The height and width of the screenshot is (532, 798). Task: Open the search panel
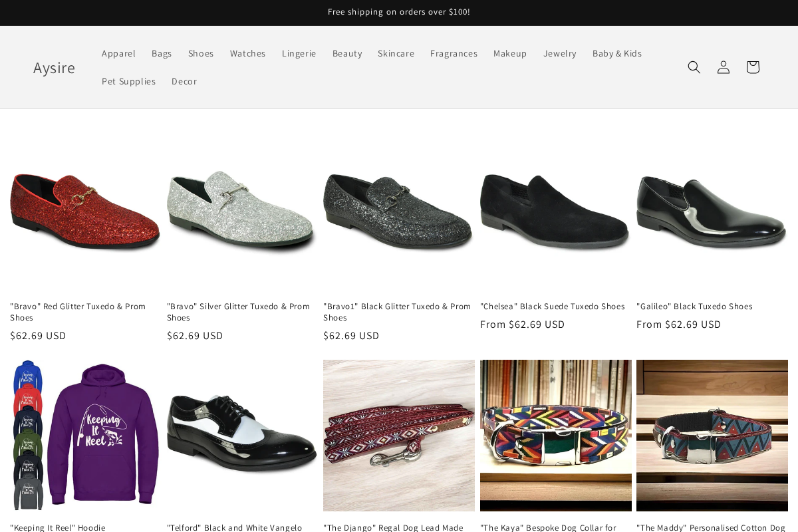(694, 67)
